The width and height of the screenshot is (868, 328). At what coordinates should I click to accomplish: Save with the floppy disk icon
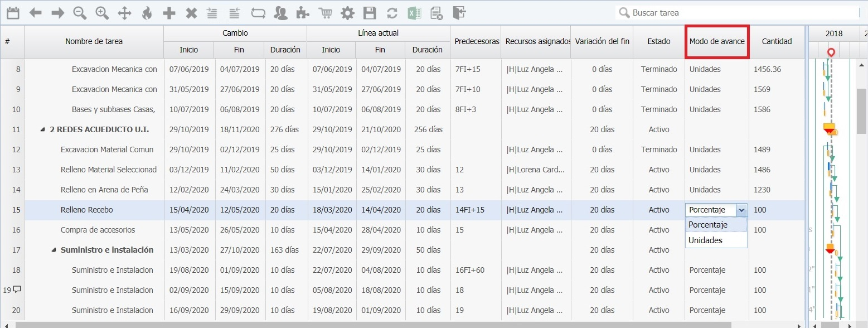pyautogui.click(x=369, y=13)
